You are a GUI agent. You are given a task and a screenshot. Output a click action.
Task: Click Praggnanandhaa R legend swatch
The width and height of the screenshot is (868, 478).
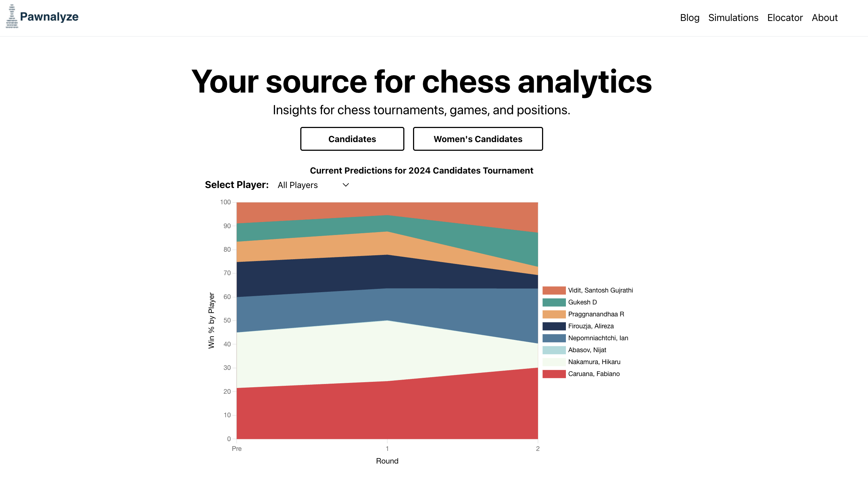point(554,314)
